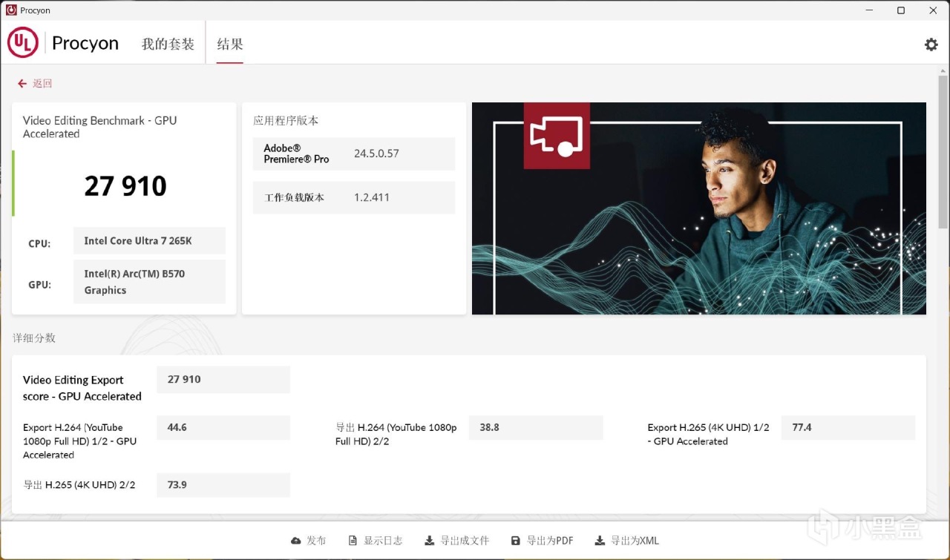This screenshot has height=560, width=950.
Task: Click the Export H.265 1/2 GPU Accelerated label
Action: 708,434
